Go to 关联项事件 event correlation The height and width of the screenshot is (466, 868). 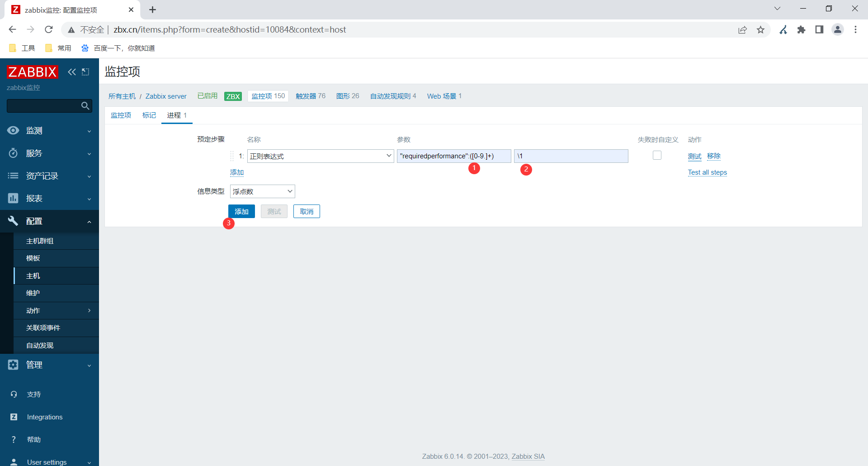coord(56,328)
